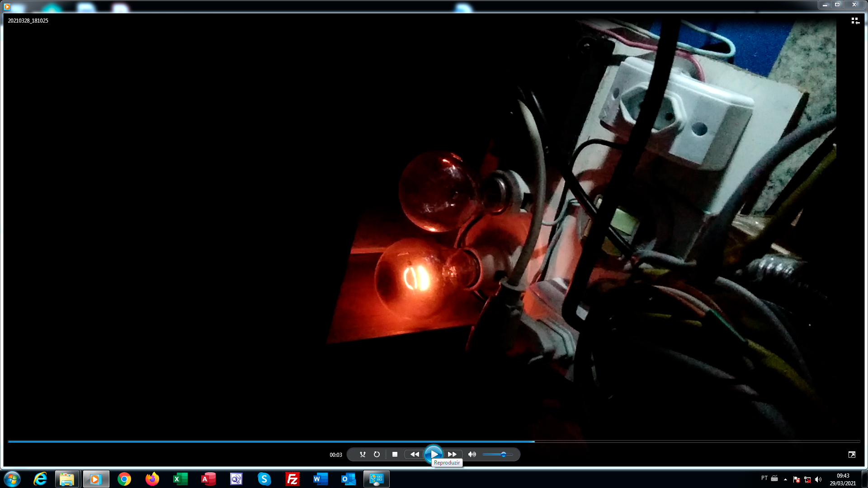Open Access from taskbar
Image resolution: width=868 pixels, height=488 pixels.
tap(208, 479)
